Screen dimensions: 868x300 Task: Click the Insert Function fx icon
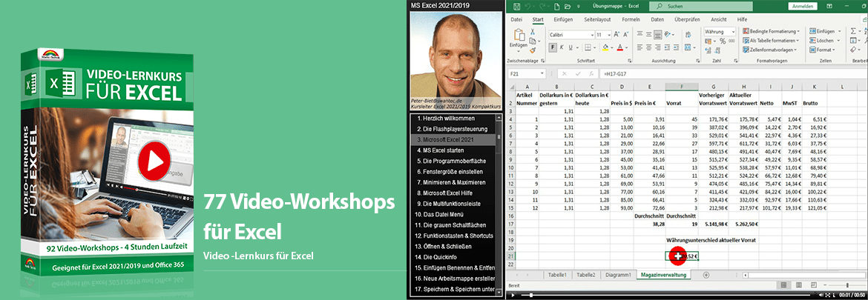click(x=585, y=74)
